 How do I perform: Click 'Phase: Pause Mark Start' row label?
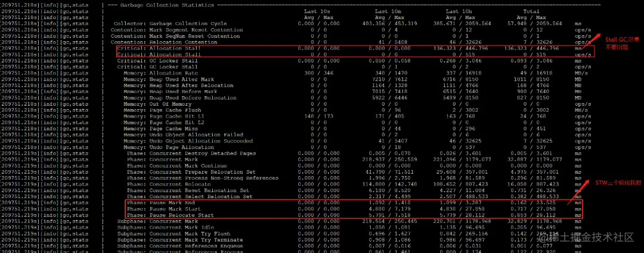coord(165,209)
